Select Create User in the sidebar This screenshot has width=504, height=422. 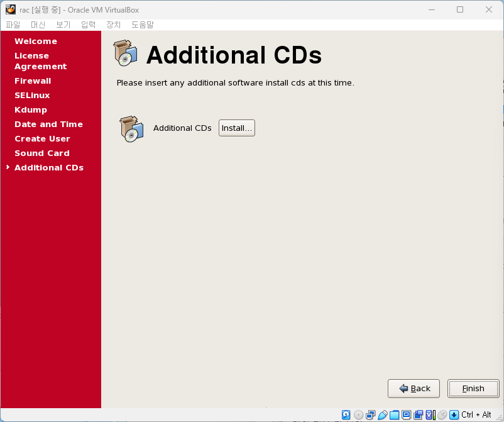point(42,138)
